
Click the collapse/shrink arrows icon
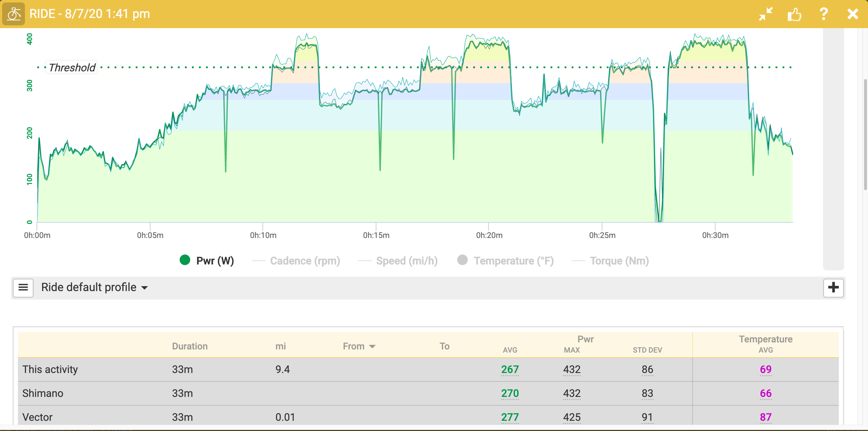pos(766,14)
